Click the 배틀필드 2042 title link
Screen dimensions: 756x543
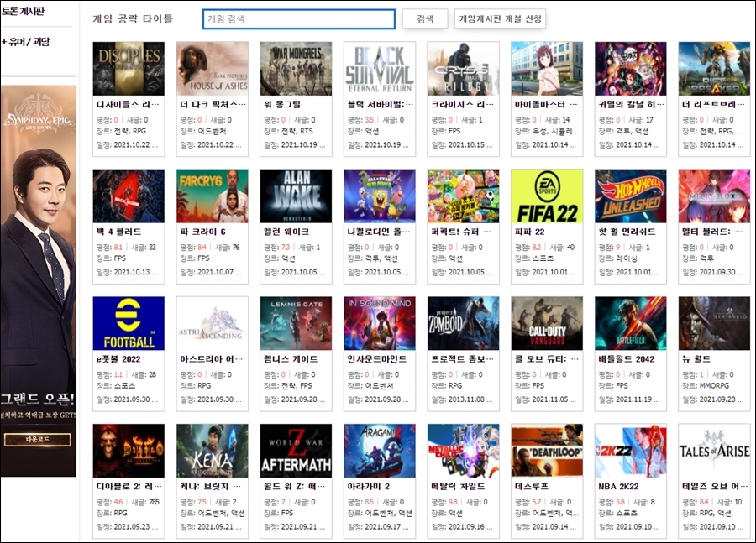click(x=627, y=359)
